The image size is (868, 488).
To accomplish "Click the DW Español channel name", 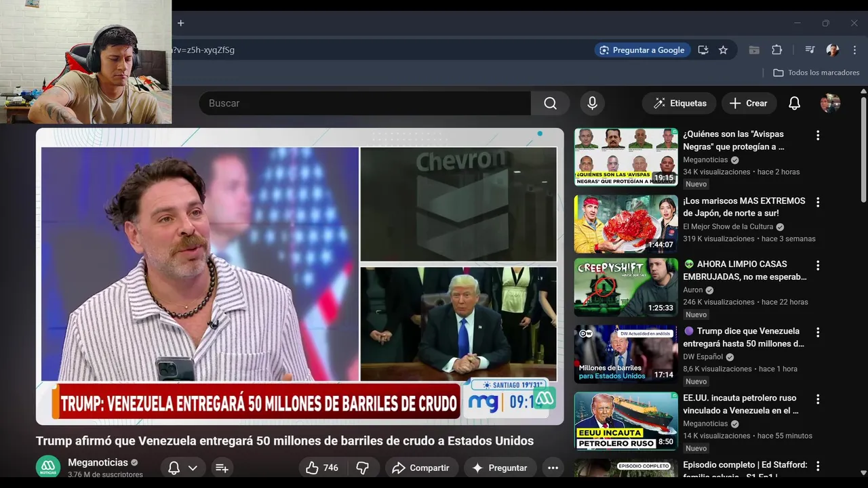I will pyautogui.click(x=703, y=357).
